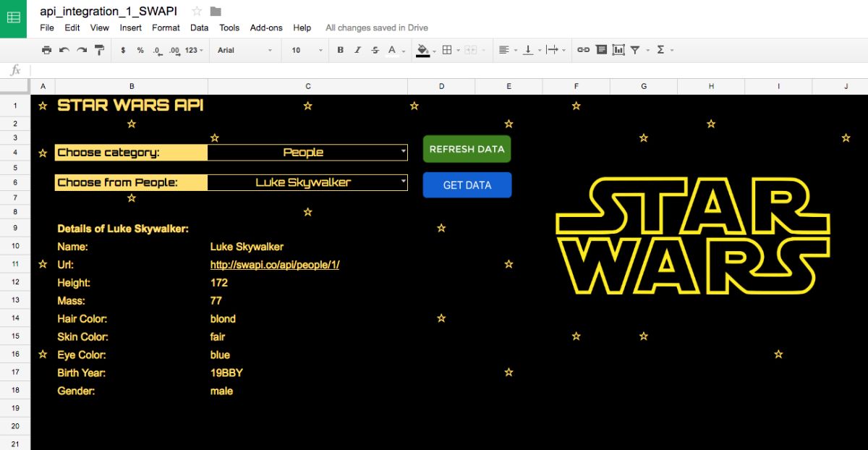
Task: Open the File menu
Action: point(47,27)
